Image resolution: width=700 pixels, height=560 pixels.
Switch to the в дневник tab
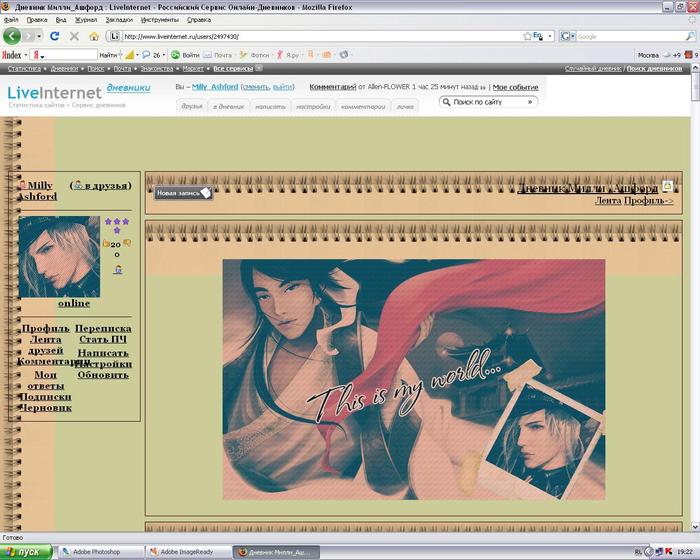coord(228,107)
